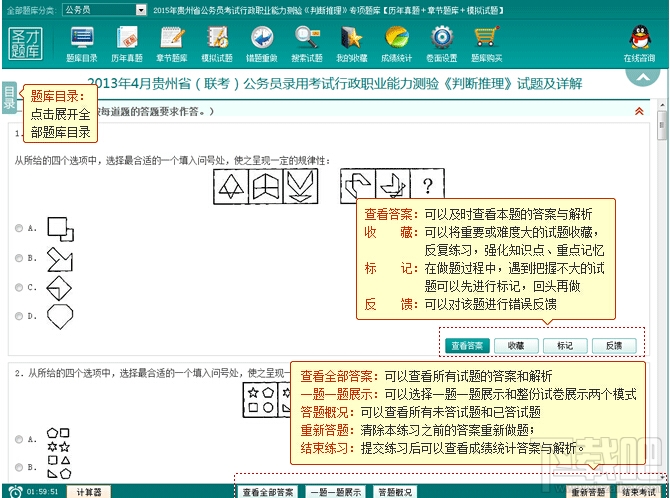The width and height of the screenshot is (670, 498).
Task: Open 章节题库 notepad icon
Action: [x=172, y=44]
